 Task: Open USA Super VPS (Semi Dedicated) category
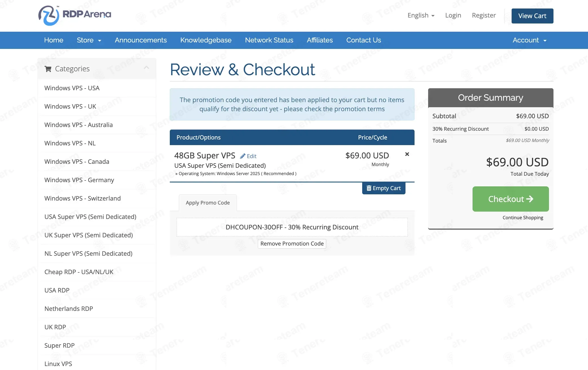[97, 217]
